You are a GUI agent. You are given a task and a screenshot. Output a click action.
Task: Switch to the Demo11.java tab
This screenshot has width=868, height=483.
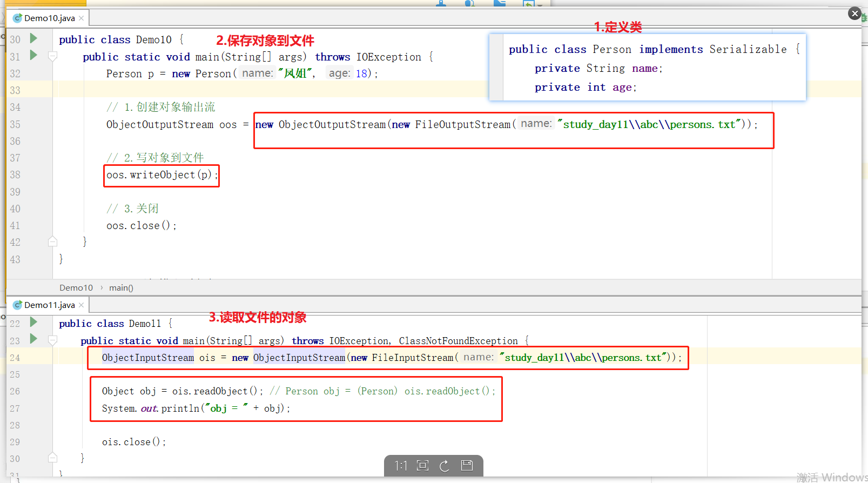[48, 305]
